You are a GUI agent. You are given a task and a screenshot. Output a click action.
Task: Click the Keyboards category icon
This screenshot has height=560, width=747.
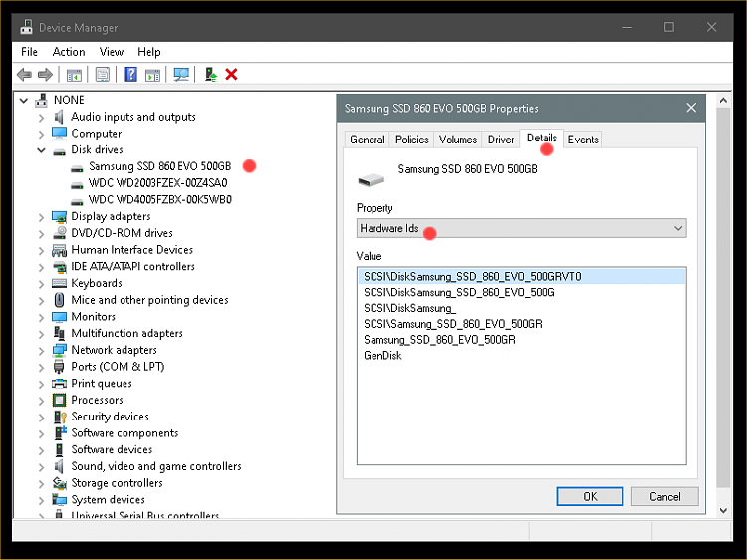[x=59, y=283]
